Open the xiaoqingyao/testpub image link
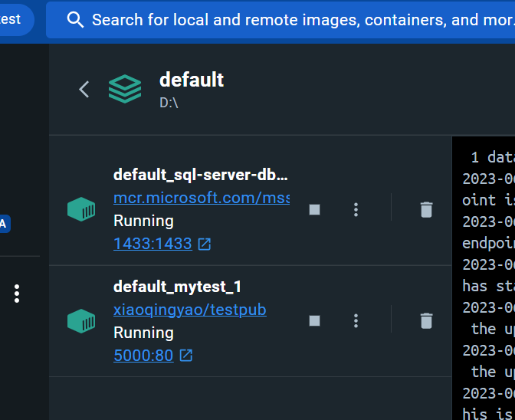The width and height of the screenshot is (515, 420). tap(190, 310)
